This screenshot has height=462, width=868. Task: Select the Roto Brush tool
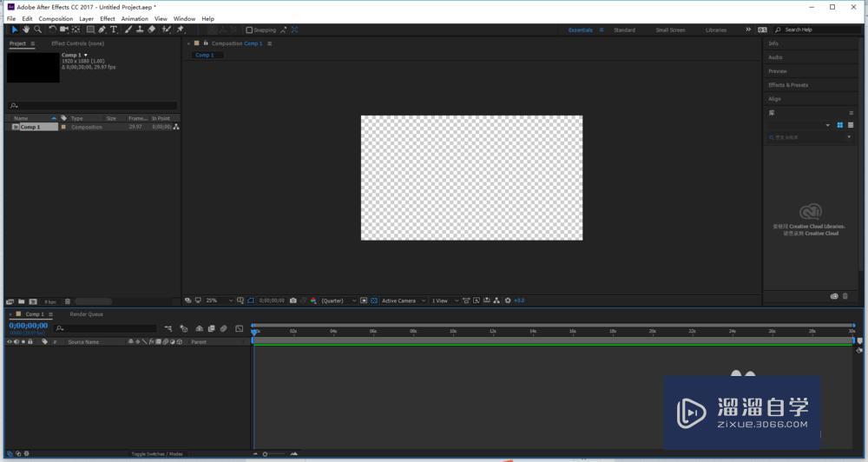pos(166,30)
